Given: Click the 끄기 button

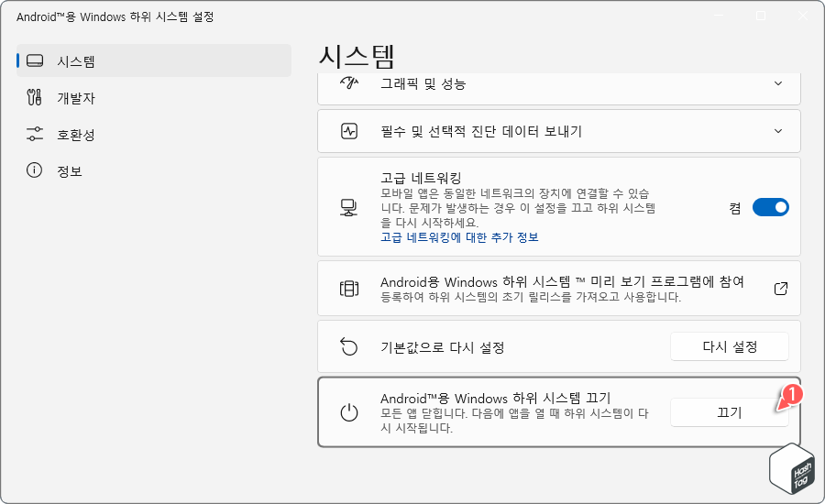Looking at the screenshot, I should point(730,412).
